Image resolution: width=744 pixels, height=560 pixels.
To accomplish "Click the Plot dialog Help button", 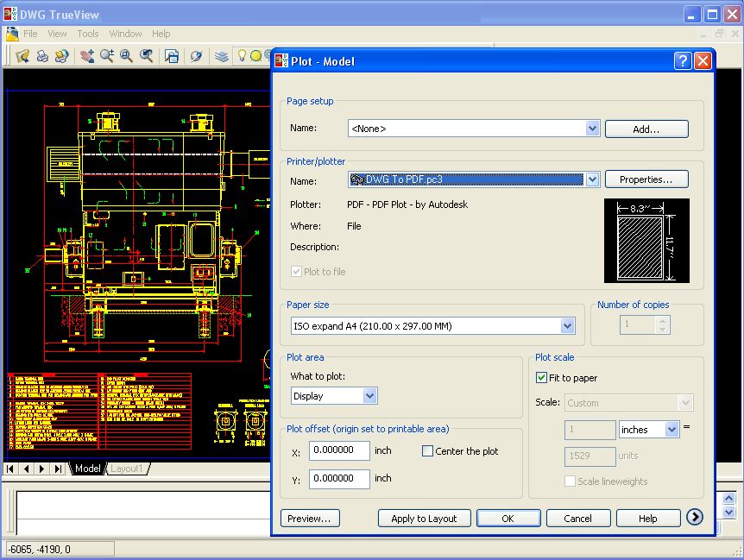I will (x=647, y=519).
